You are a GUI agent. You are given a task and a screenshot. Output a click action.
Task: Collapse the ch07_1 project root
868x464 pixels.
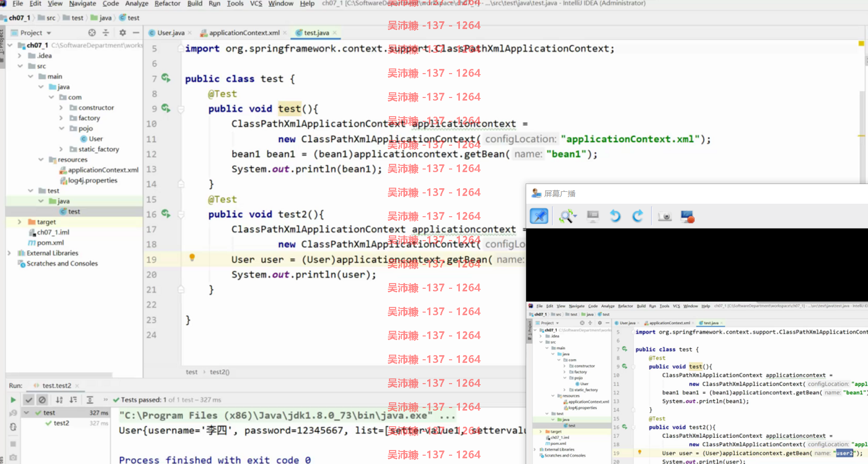[10, 45]
